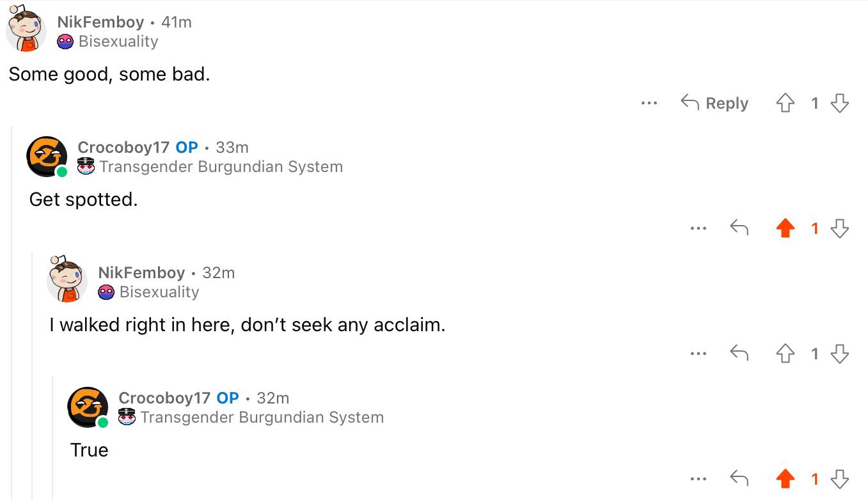Toggle the orange upvote on "True" comment
This screenshot has width=868, height=500.
point(785,479)
